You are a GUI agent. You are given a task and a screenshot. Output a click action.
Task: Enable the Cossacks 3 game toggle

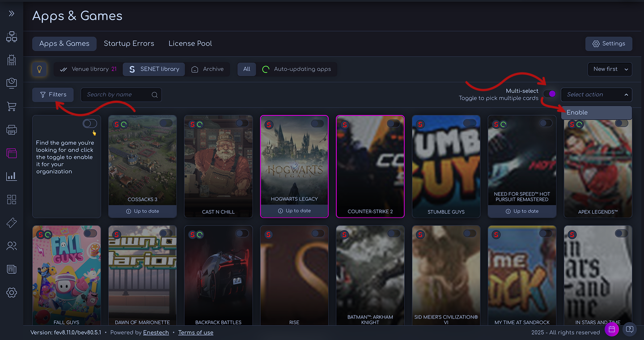166,123
